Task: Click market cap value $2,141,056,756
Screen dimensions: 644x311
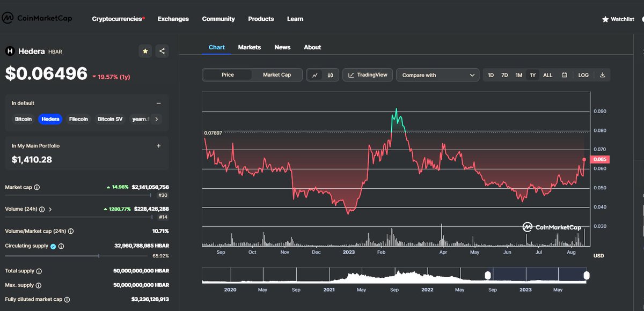Action: click(150, 187)
